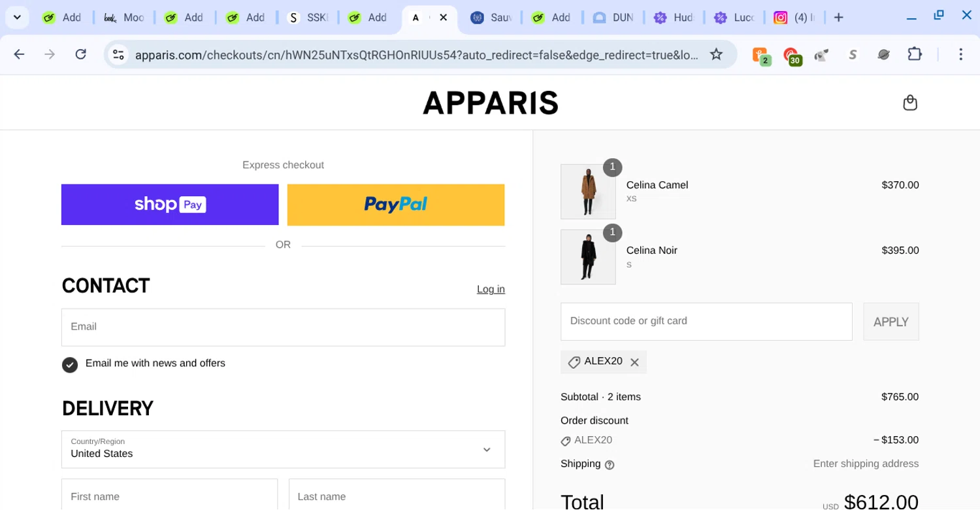Click the Subtotal · 2 items label
Viewport: 980px width, 510px height.
(600, 397)
